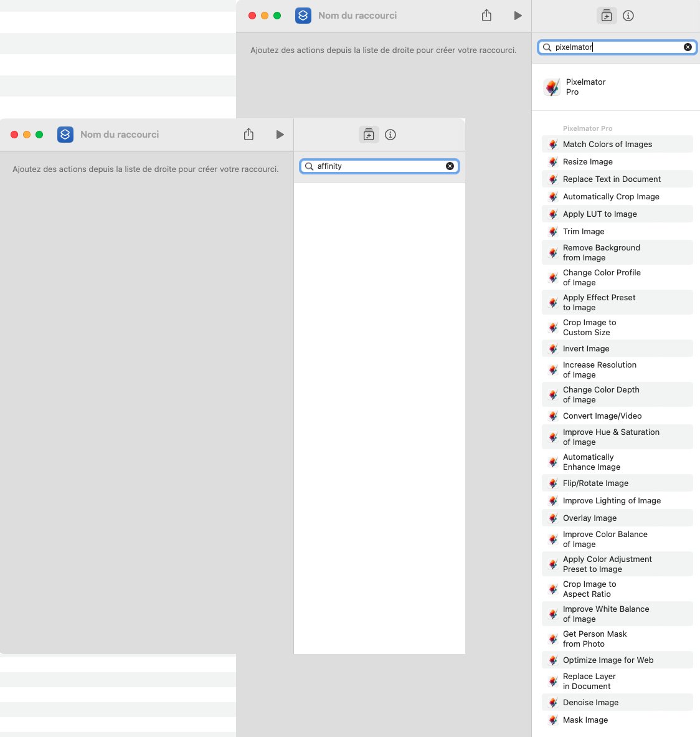
Task: Select "Change Color Profile of Image" action
Action: click(617, 277)
